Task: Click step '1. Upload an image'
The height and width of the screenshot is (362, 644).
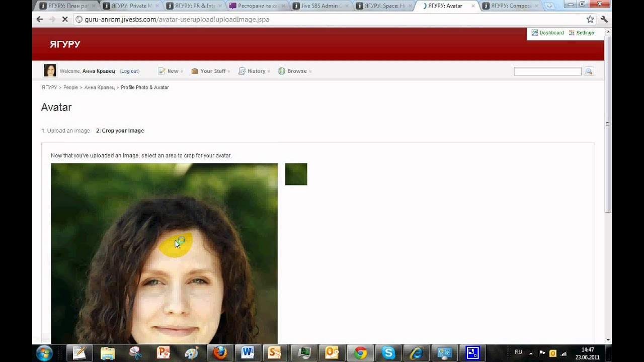Action: pyautogui.click(x=65, y=131)
